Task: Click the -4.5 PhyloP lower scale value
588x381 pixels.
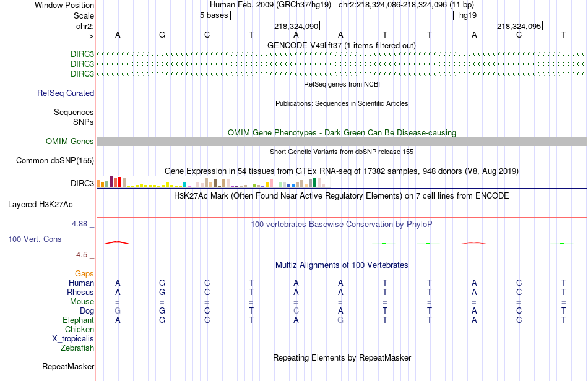Action: pos(80,255)
